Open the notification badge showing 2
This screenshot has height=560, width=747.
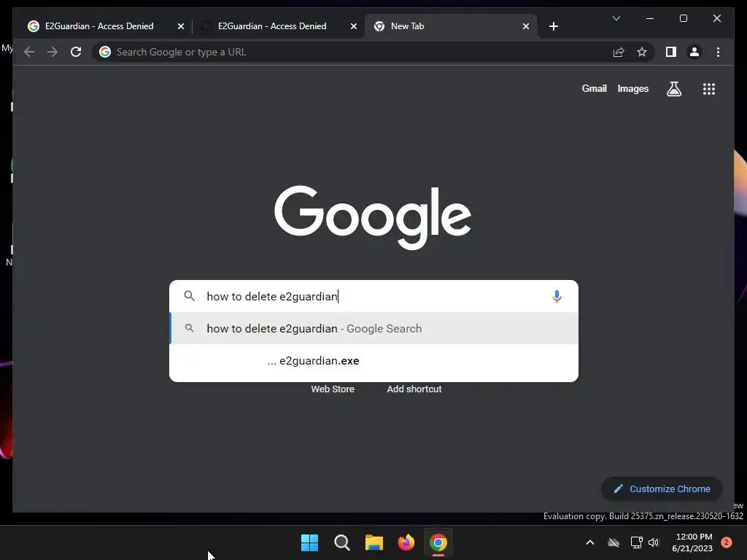727,542
